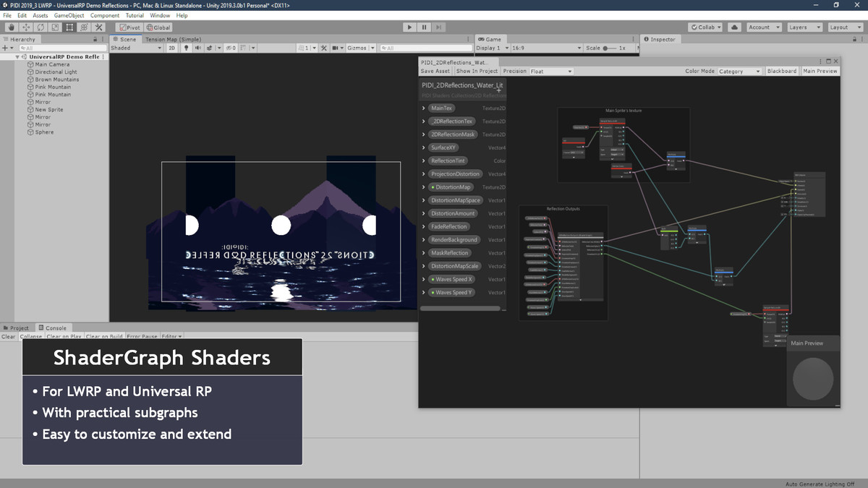Open Color Mode Category dropdown
Image resolution: width=868 pixels, height=488 pixels.
(739, 72)
